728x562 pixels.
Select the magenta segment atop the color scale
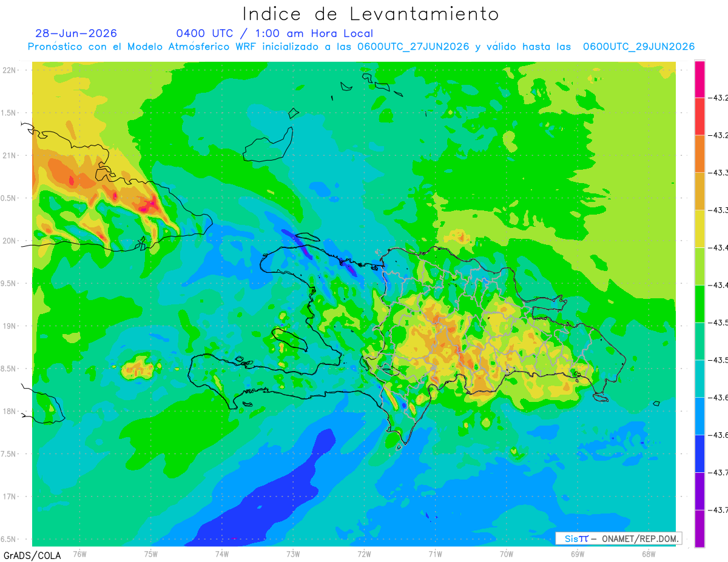click(699, 79)
